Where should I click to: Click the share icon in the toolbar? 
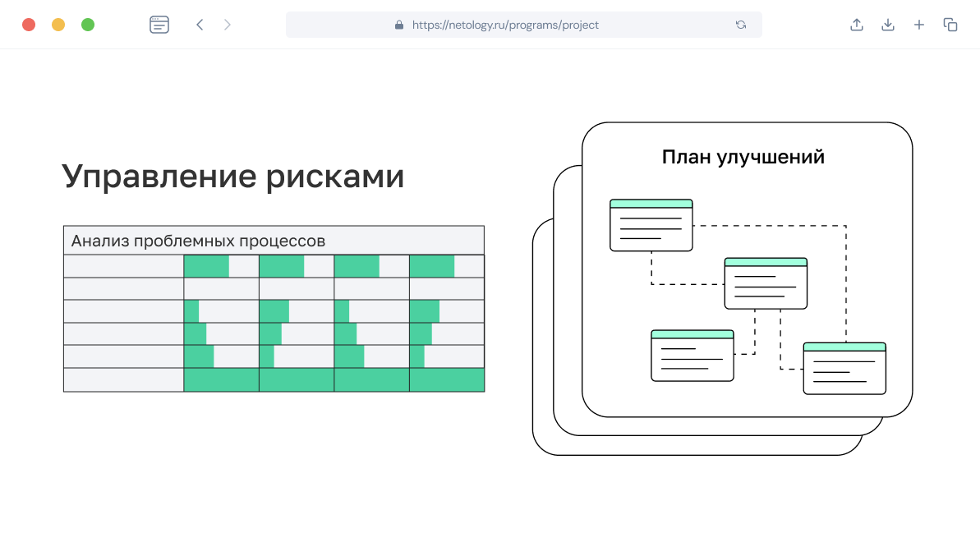(857, 25)
